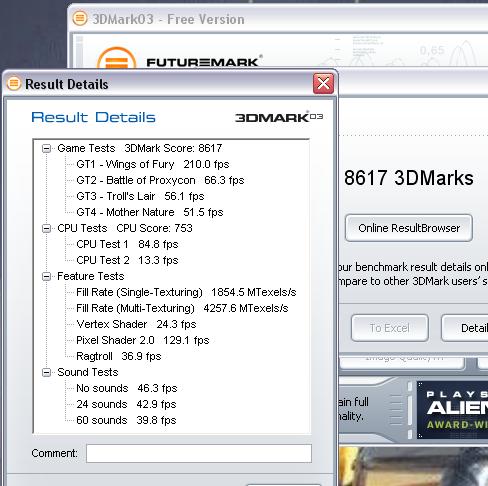Click inside the Comment text field
The width and height of the screenshot is (488, 486).
[x=199, y=453]
